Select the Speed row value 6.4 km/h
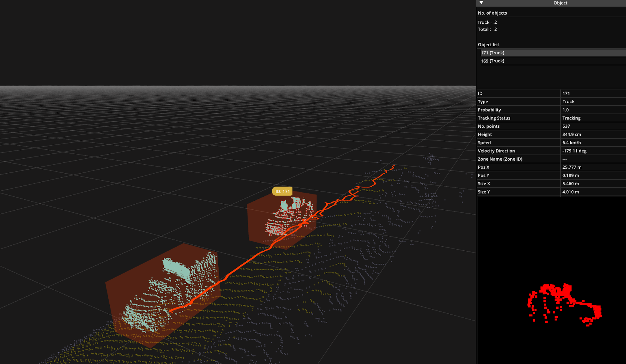 (x=571, y=143)
